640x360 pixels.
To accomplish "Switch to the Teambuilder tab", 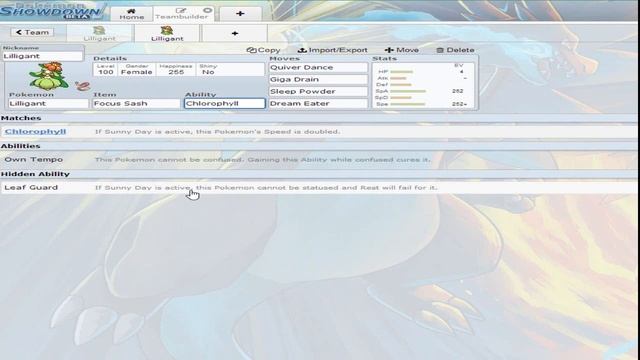I will click(182, 14).
